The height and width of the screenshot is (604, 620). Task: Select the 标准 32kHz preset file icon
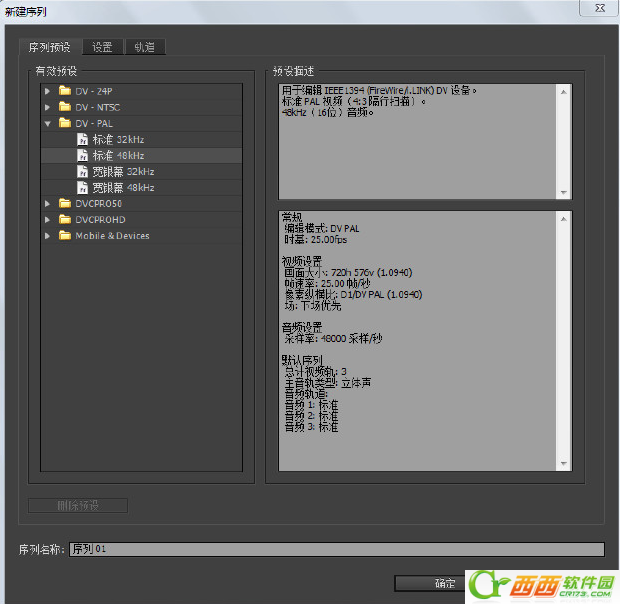point(82,139)
